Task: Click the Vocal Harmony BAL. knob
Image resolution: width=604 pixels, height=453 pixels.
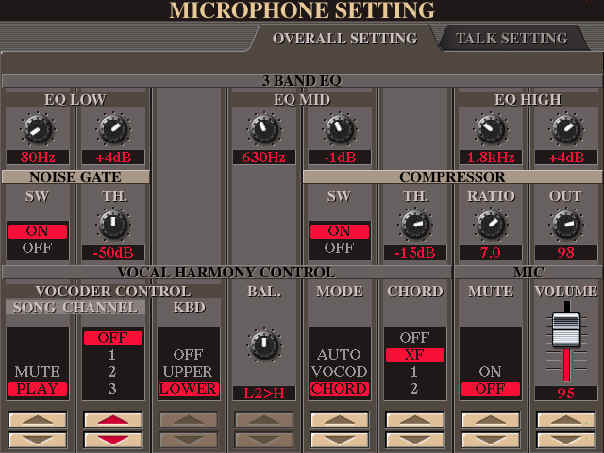Action: tap(264, 344)
